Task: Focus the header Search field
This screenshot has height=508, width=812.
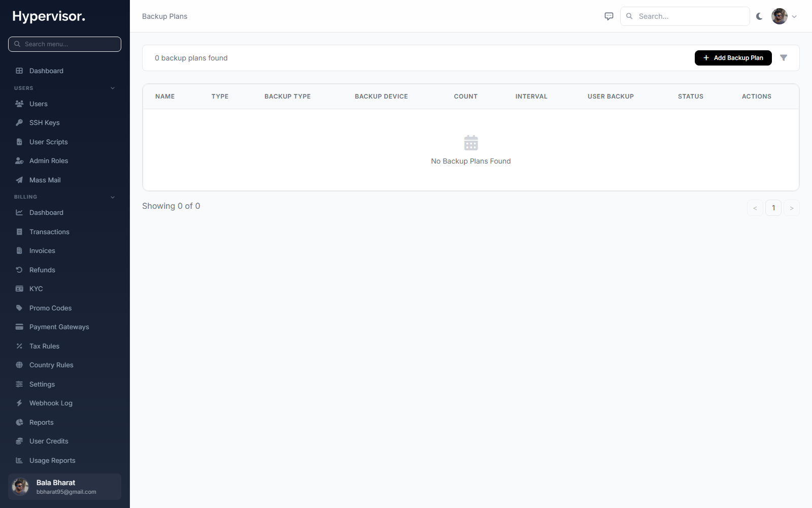Action: tap(685, 16)
